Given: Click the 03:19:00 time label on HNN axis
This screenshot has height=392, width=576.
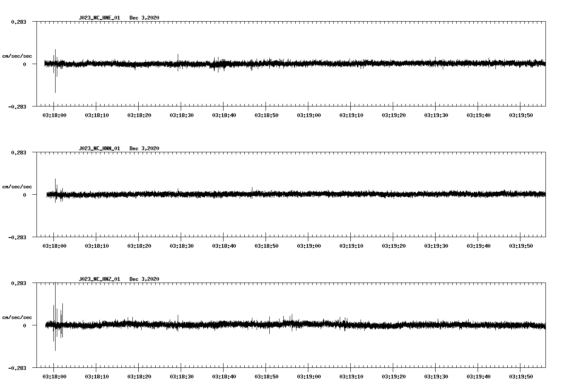Looking at the screenshot, I should point(309,245).
